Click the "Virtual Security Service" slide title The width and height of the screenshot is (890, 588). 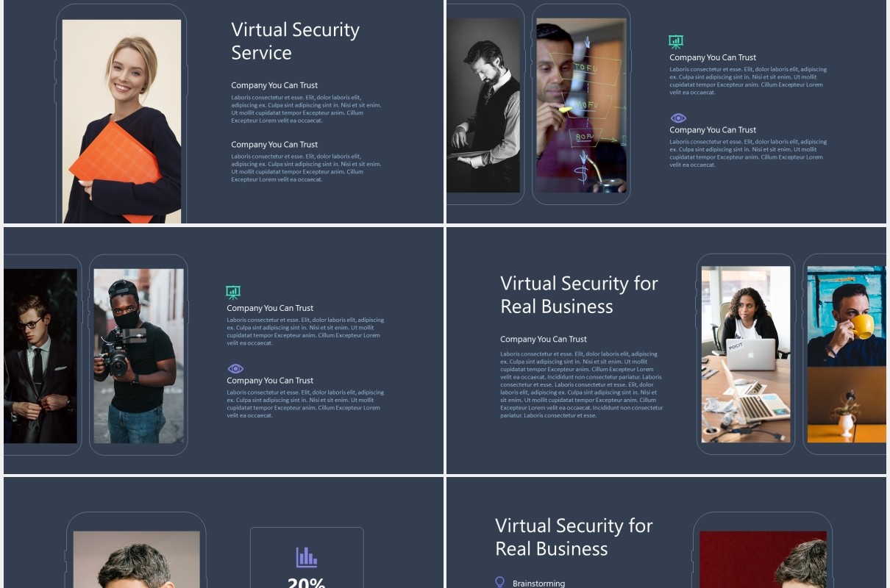[296, 41]
